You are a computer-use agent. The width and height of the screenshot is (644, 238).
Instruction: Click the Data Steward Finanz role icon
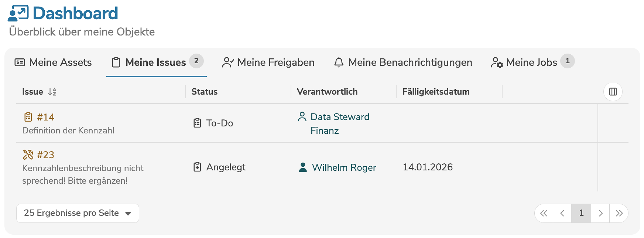pos(302,117)
